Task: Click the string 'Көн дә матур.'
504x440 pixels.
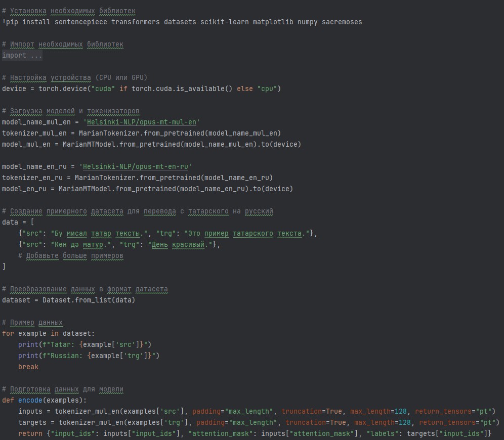Action: [80, 245]
